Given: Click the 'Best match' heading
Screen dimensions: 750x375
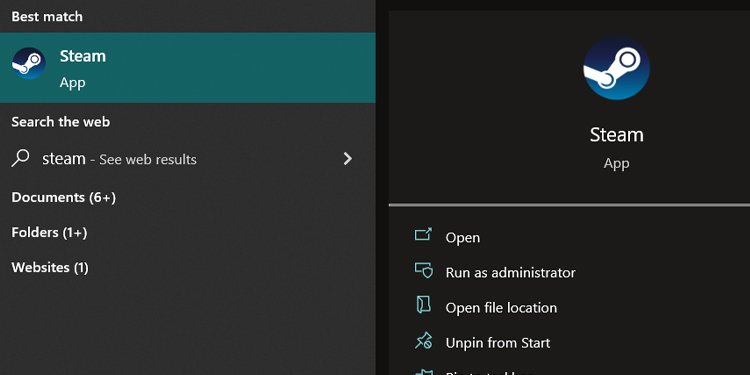Looking at the screenshot, I should [47, 17].
